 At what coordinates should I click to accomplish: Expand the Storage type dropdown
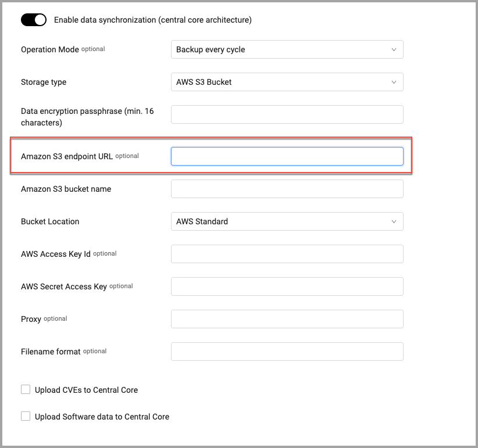287,82
